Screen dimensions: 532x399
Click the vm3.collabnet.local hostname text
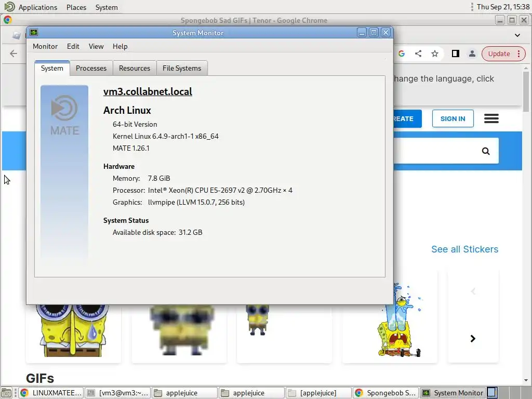(x=148, y=91)
